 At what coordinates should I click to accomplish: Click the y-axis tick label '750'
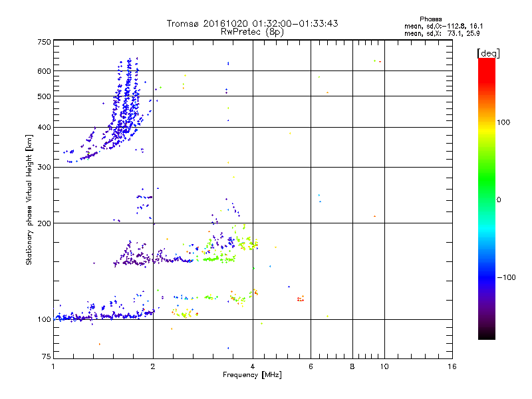tap(44, 42)
